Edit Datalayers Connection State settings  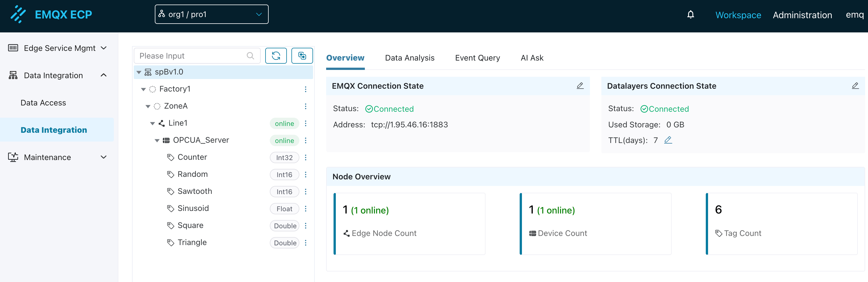click(x=855, y=86)
